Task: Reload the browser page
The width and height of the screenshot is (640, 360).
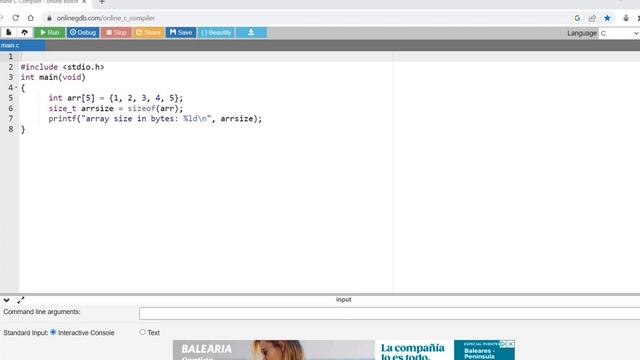Action: coord(16,18)
